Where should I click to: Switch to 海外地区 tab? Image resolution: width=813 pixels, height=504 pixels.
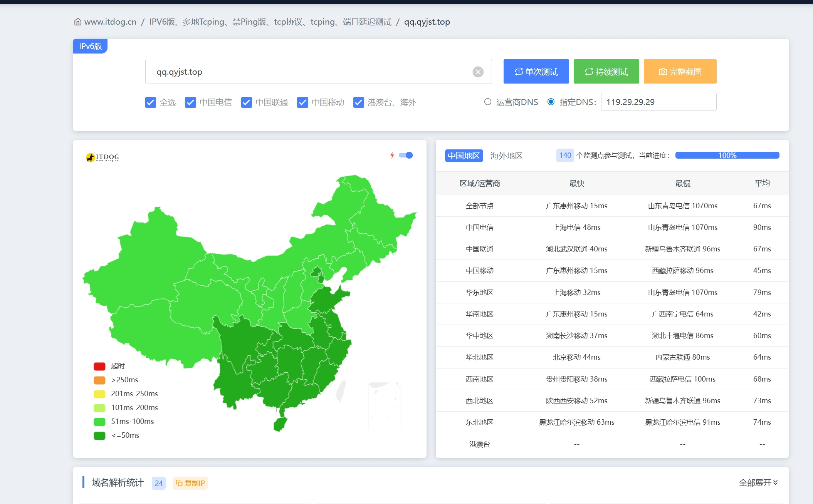(506, 156)
